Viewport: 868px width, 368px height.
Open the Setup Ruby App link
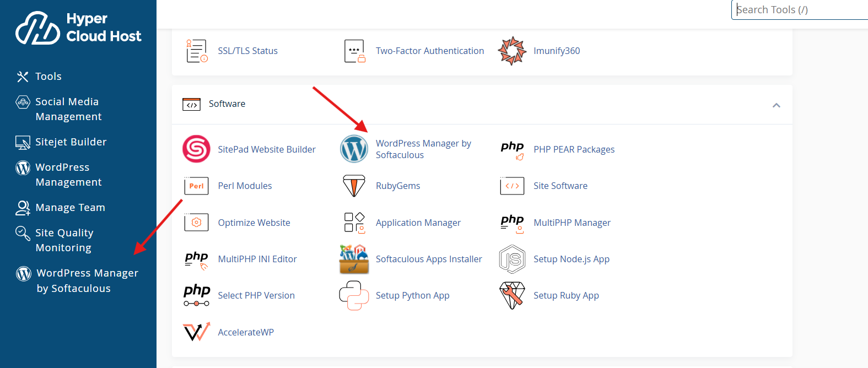(x=566, y=295)
